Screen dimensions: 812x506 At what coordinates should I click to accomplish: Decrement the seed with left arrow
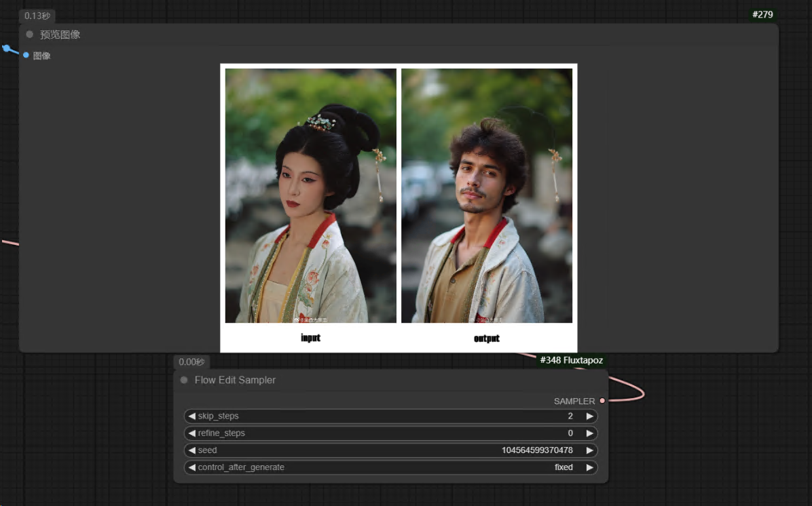(x=192, y=450)
